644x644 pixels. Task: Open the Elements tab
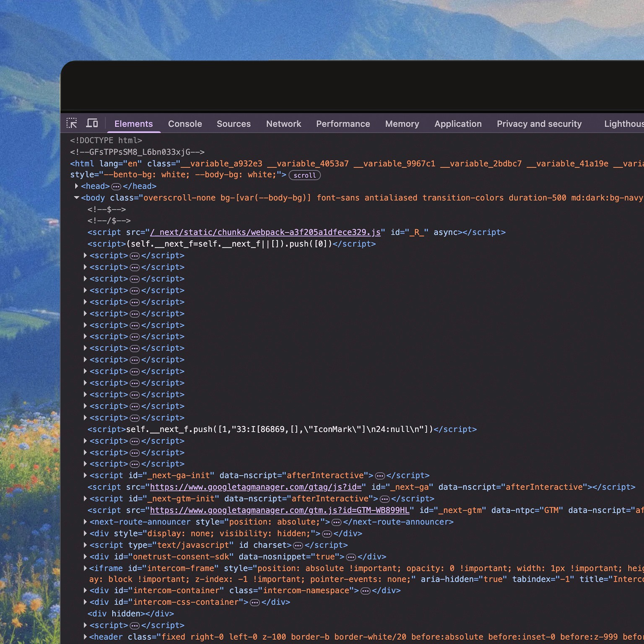[x=133, y=124]
